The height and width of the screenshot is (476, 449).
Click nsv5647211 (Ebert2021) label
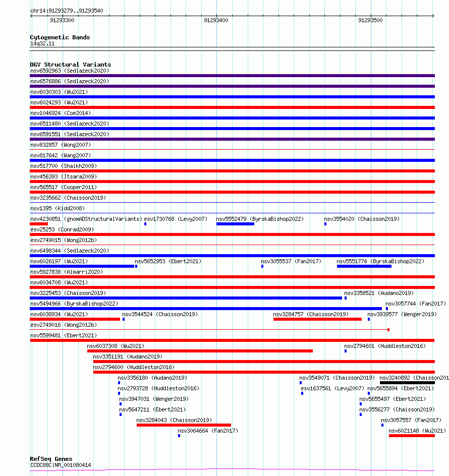pos(152,410)
